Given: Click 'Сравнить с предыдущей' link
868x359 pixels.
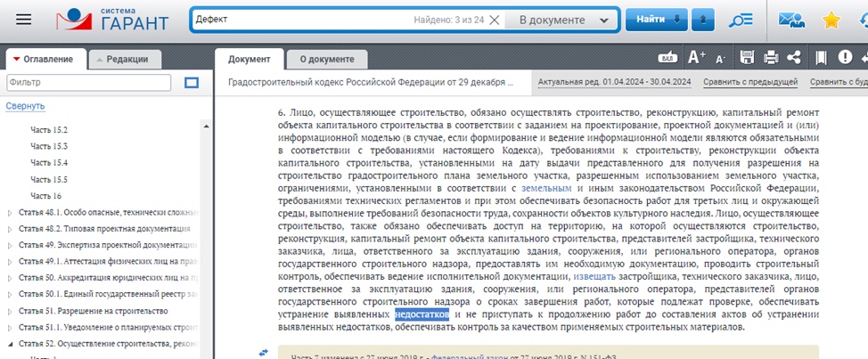Looking at the screenshot, I should 750,83.
